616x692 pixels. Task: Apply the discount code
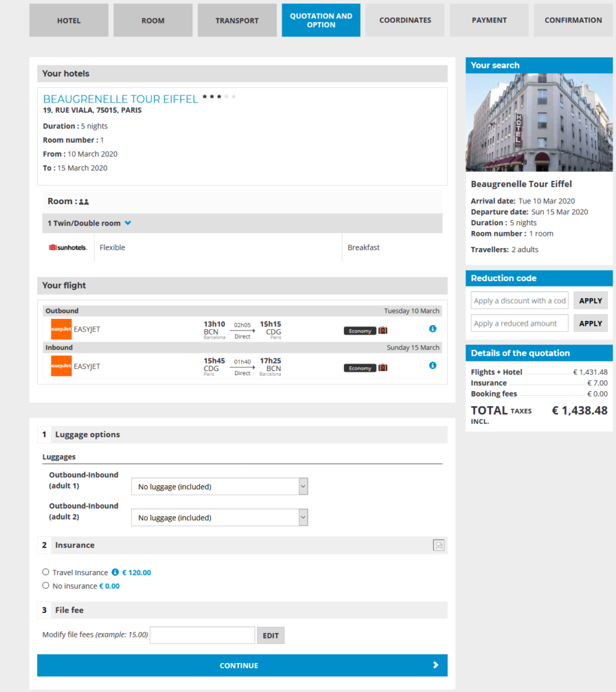(x=590, y=301)
